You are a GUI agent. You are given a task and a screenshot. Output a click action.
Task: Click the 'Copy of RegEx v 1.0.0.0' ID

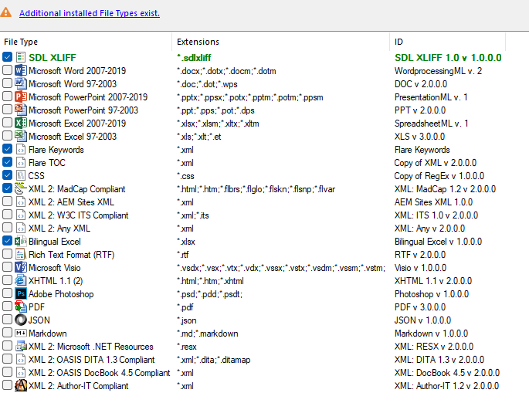point(439,176)
